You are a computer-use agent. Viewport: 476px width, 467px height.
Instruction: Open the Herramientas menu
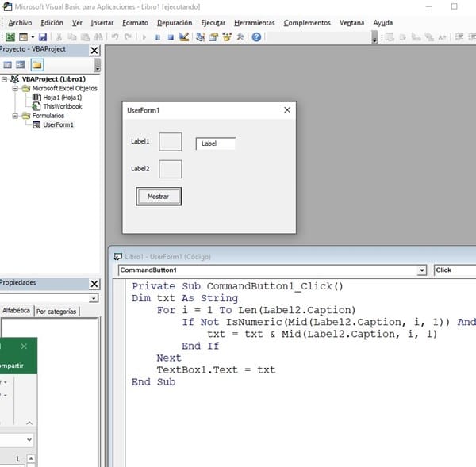(255, 23)
